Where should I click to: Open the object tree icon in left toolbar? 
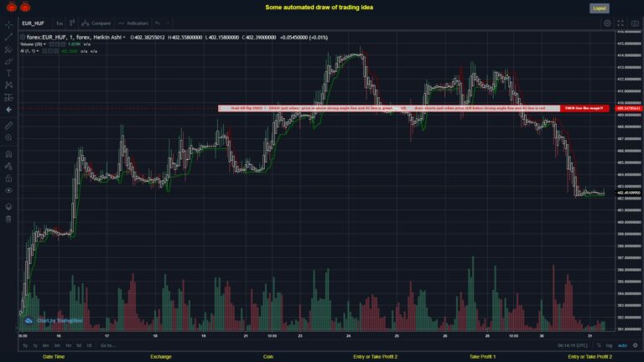8,206
